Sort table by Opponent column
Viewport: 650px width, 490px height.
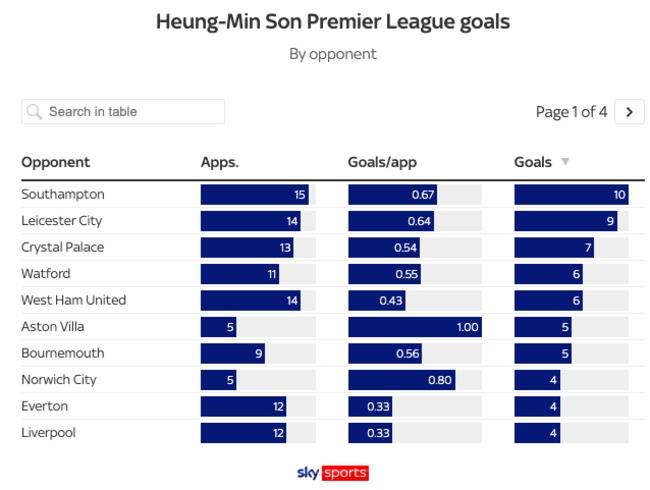point(56,162)
